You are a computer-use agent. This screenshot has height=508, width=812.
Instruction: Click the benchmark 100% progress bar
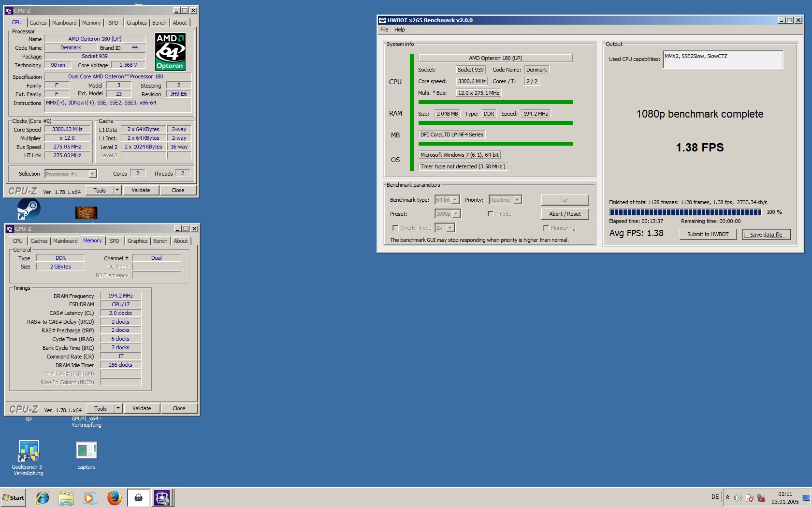[685, 212]
